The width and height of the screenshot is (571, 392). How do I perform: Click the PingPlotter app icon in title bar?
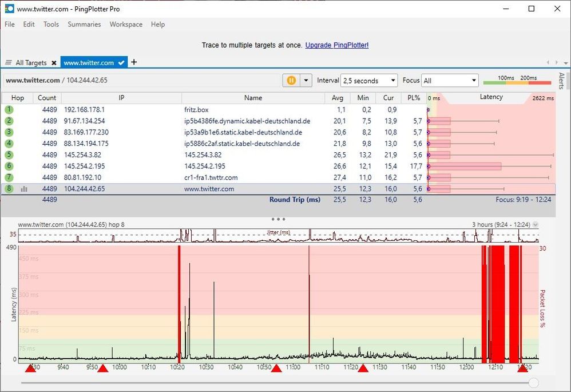[x=9, y=9]
